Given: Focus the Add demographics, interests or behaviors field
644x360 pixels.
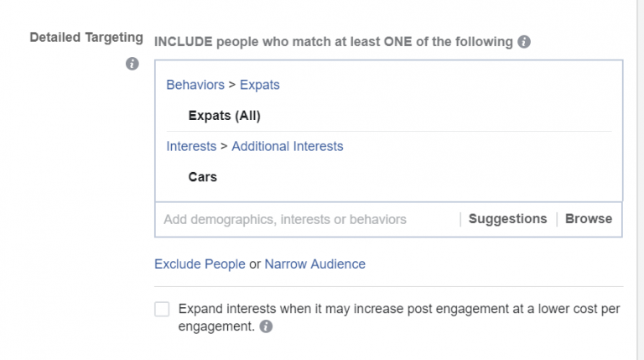Looking at the screenshot, I should (x=285, y=219).
